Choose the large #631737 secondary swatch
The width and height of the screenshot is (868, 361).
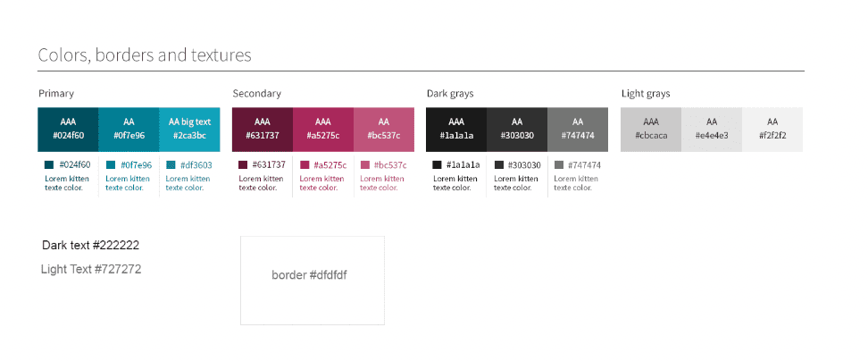262,129
